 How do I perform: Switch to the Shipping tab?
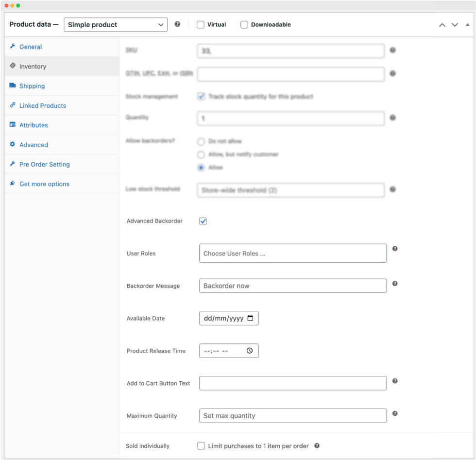[32, 86]
